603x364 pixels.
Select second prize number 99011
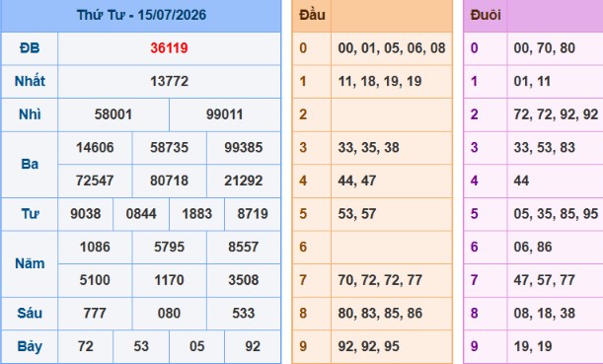[225, 114]
